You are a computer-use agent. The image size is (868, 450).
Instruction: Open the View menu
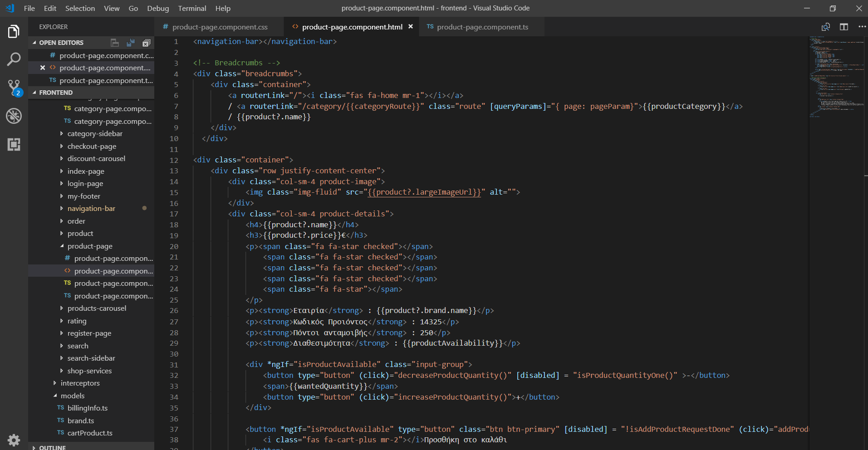112,8
